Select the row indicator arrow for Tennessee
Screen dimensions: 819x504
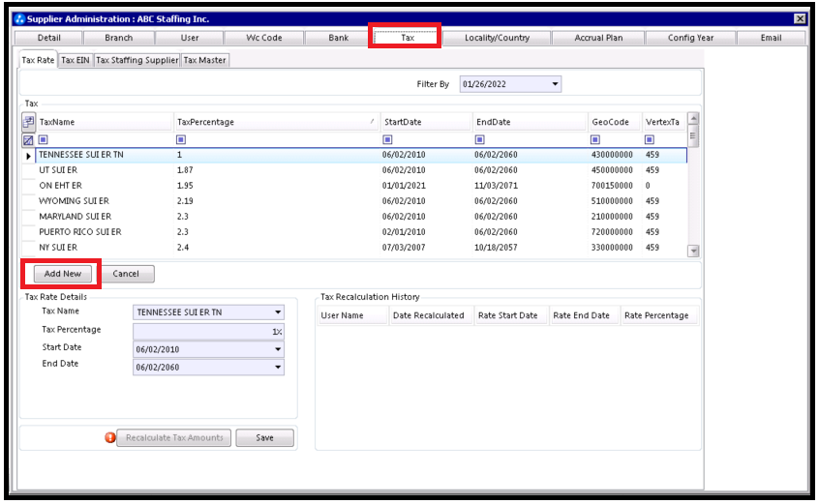(28, 156)
